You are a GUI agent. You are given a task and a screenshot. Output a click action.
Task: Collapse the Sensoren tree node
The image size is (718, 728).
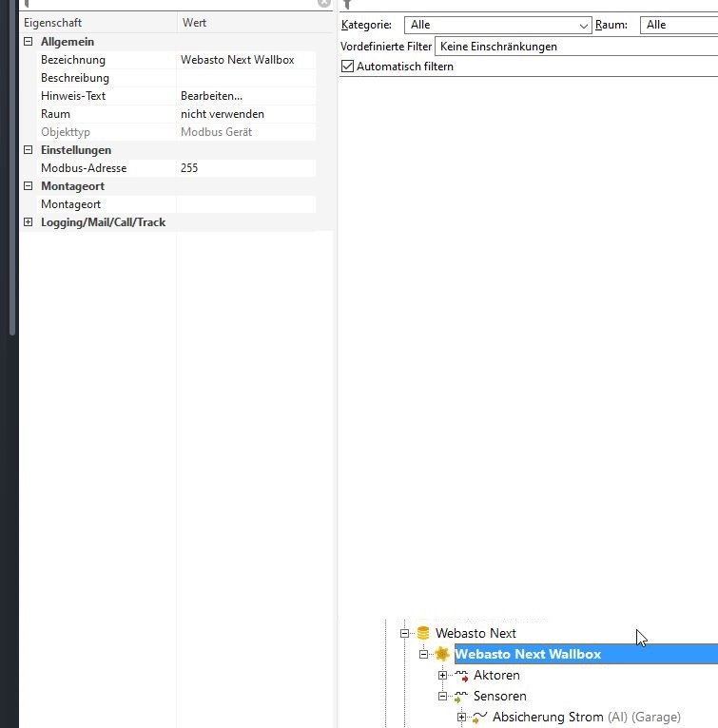tap(442, 696)
